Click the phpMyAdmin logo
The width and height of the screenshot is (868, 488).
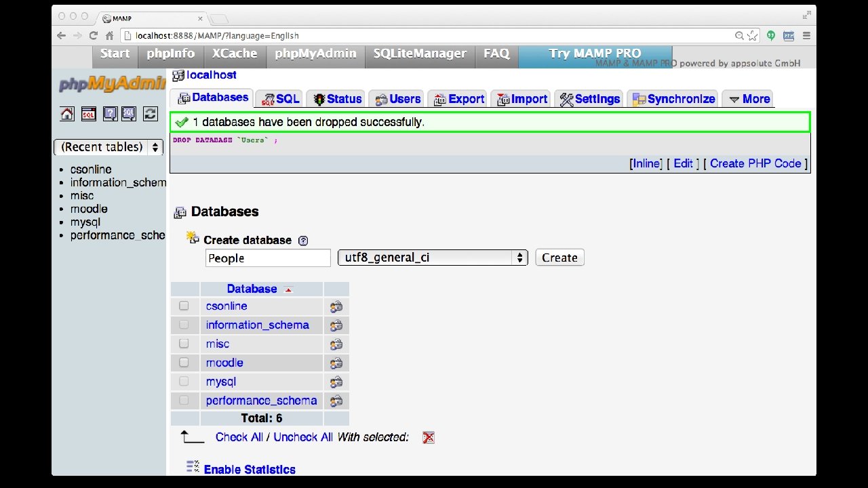(112, 84)
